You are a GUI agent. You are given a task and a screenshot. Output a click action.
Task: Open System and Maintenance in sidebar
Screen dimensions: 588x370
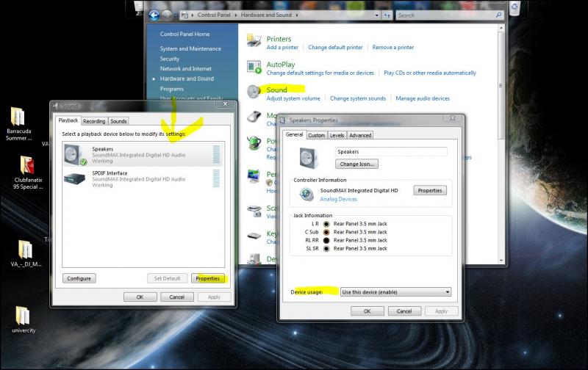pos(190,48)
